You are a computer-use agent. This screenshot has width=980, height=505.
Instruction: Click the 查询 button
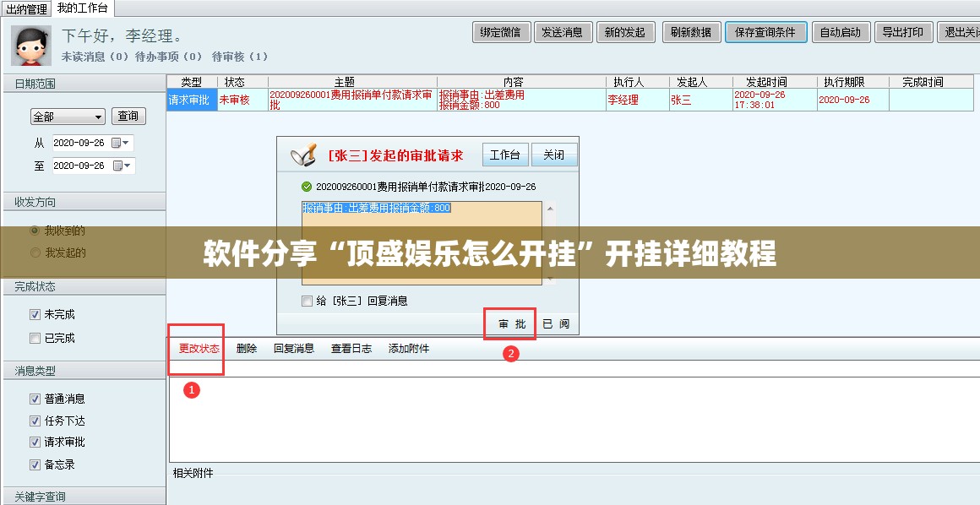[128, 117]
